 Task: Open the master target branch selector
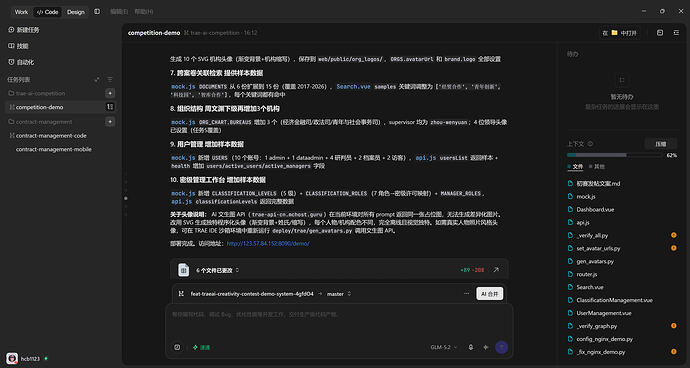[x=339, y=294]
